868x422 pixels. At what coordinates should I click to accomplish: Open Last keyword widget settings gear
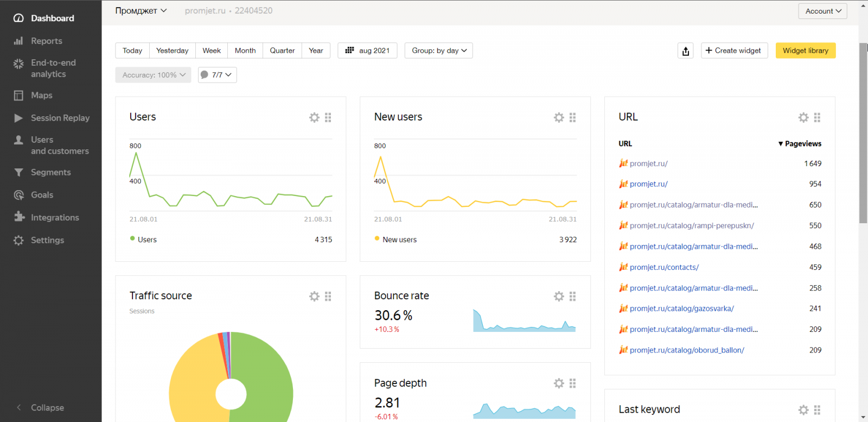(803, 410)
